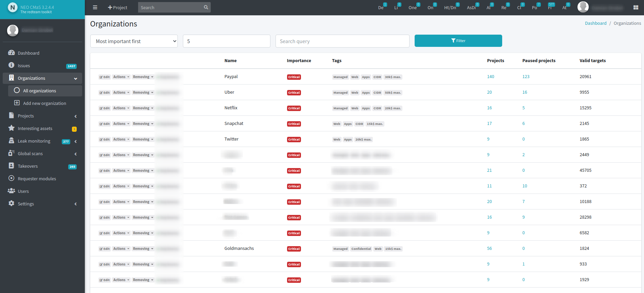The image size is (644, 293).
Task: Open Goldmansachs' 56 projects link
Action: tap(489, 249)
